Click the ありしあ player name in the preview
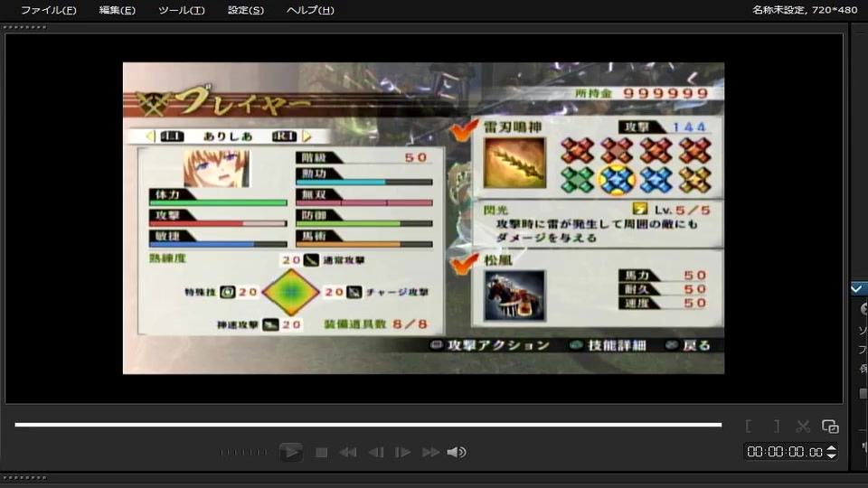The width and height of the screenshot is (868, 488). tap(228, 136)
